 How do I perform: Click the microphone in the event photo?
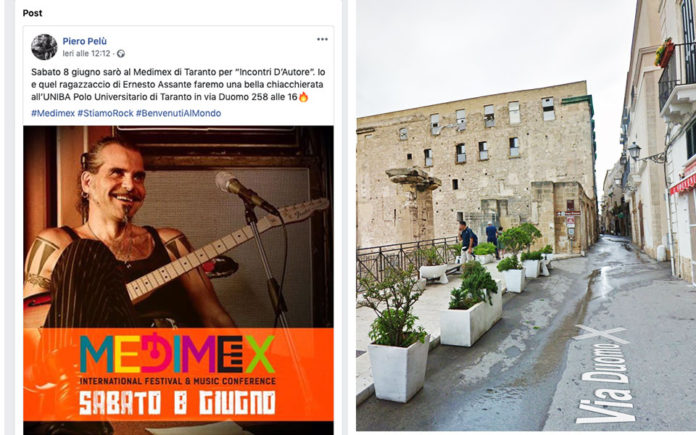tap(245, 193)
